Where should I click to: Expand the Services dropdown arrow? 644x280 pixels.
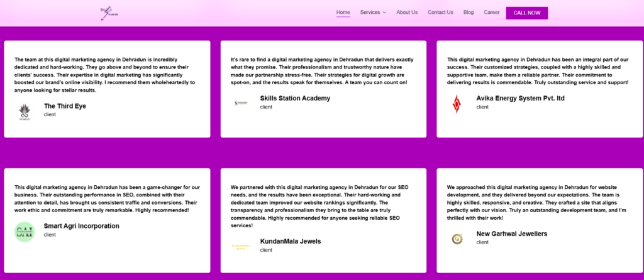pos(384,13)
